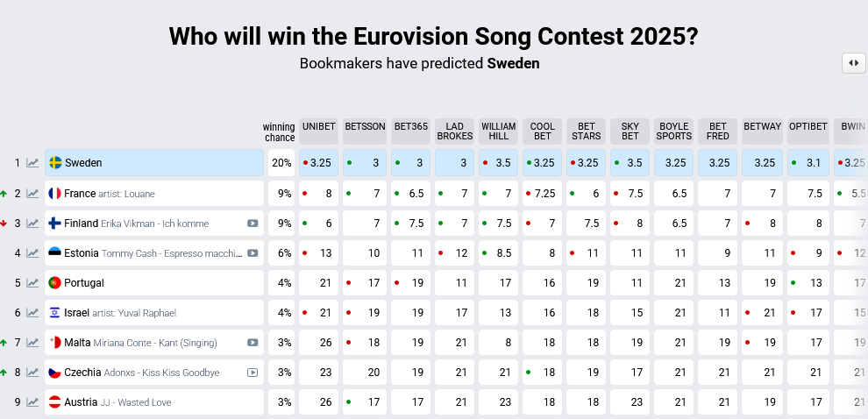
Task: Click Sweden's Unibet odds of 3.25
Action: click(x=319, y=163)
